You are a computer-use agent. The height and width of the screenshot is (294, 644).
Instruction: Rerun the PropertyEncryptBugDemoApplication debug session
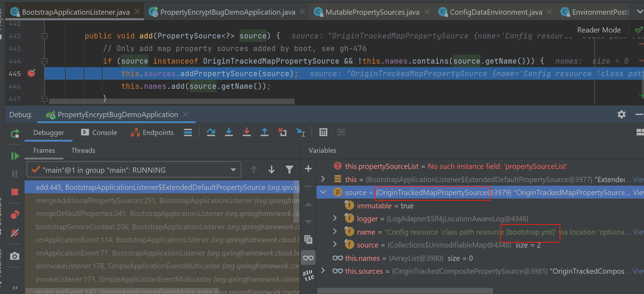[15, 134]
